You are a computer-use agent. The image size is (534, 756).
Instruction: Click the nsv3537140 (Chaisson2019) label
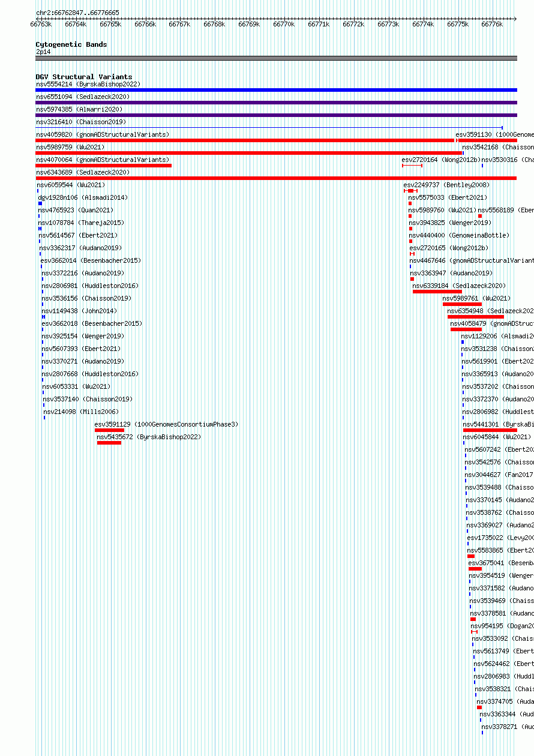click(88, 399)
